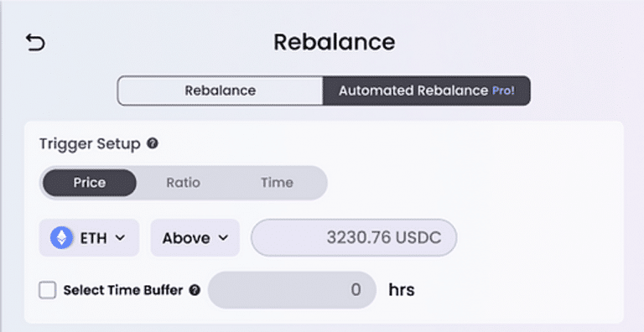Screen dimensions: 644x332
Task: Click the Trigger Setup heading text
Action: (x=90, y=144)
